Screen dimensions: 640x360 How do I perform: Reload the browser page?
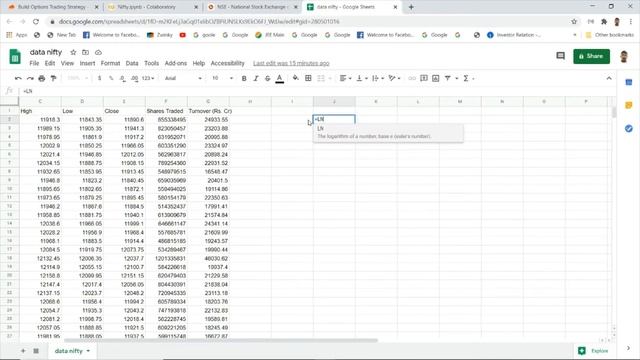tap(36, 22)
